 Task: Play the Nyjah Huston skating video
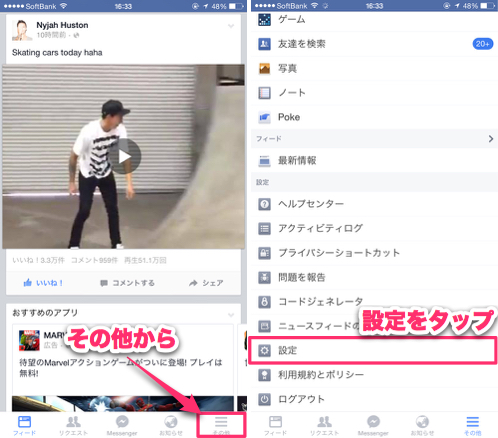tap(125, 156)
